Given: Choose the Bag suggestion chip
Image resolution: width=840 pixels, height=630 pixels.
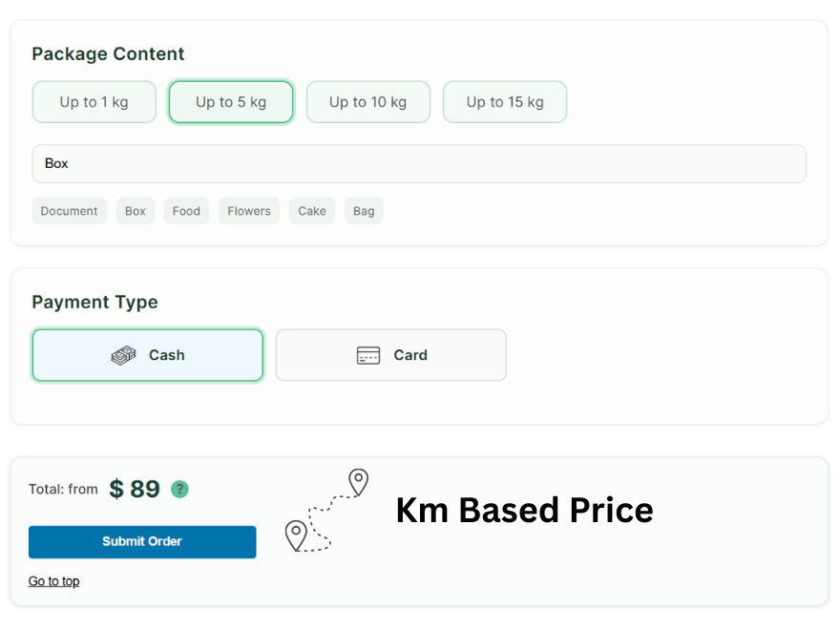Looking at the screenshot, I should [364, 211].
